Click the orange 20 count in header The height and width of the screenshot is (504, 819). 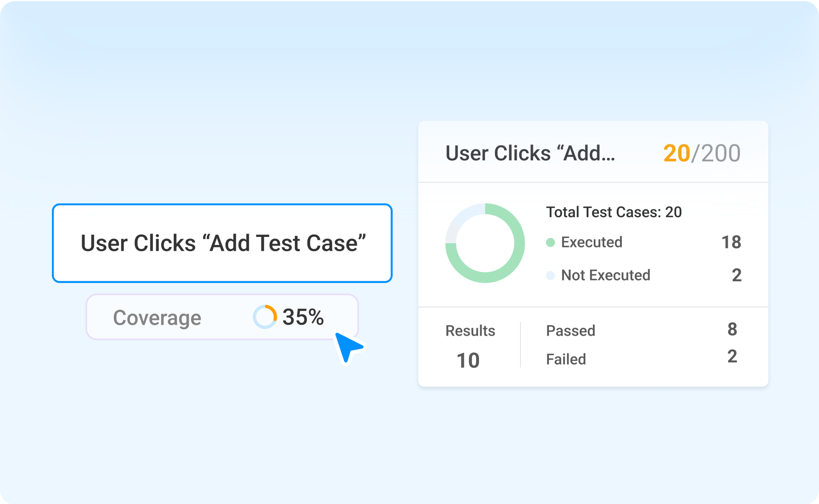pyautogui.click(x=677, y=153)
